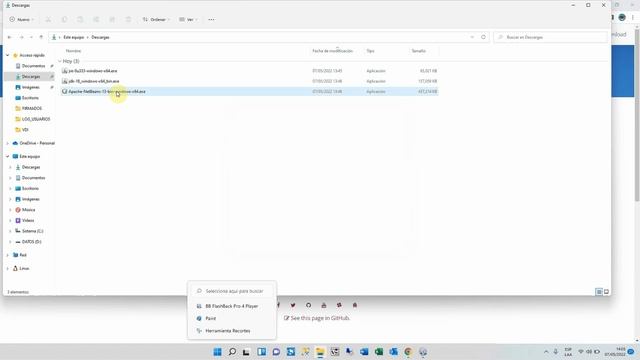Open File Explorer icon on the taskbar
The image size is (640, 360).
320,352
